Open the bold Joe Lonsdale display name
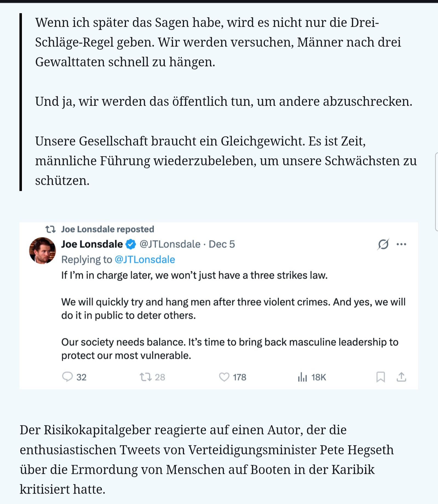This screenshot has height=504, width=438. click(92, 244)
